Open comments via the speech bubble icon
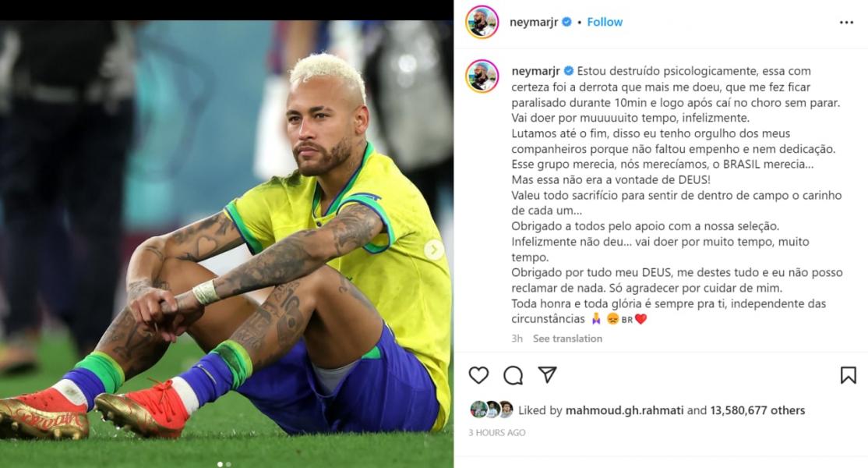This screenshot has height=468, width=868. (x=513, y=375)
